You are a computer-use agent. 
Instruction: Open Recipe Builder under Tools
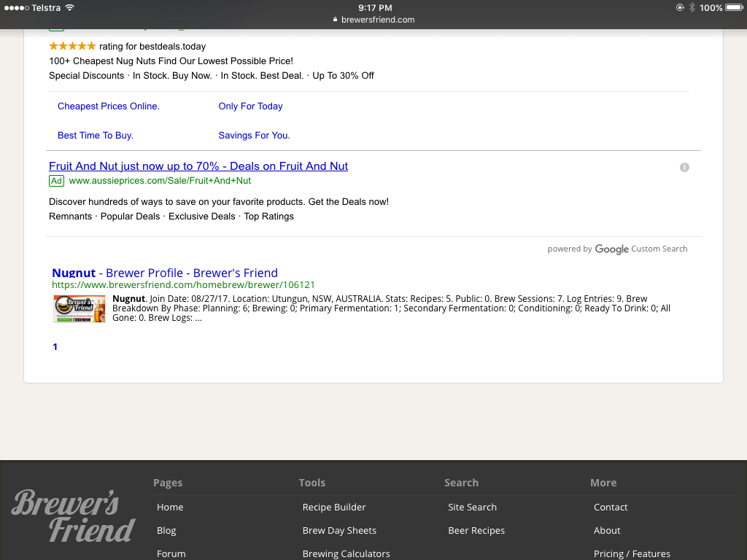[334, 507]
